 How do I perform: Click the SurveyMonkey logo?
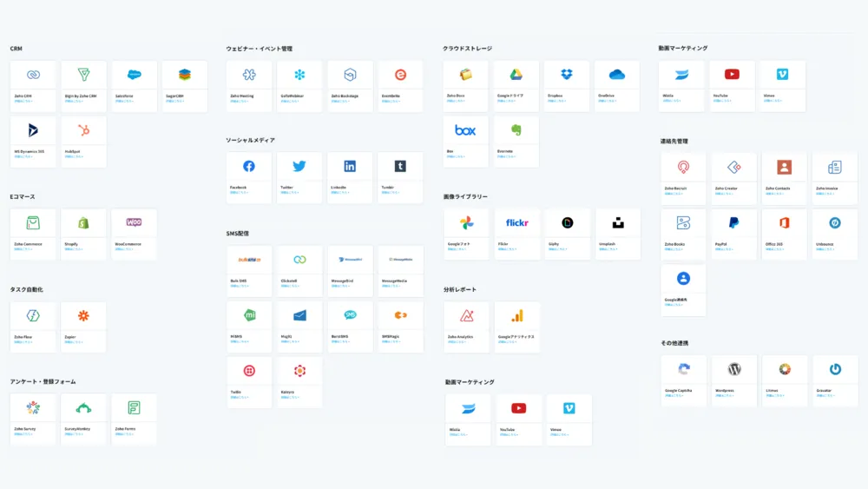point(83,409)
